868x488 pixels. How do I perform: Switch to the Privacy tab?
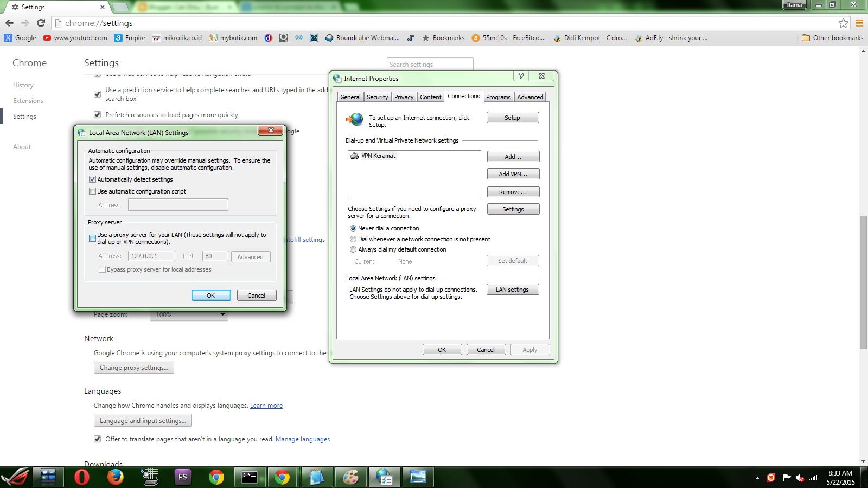[404, 97]
